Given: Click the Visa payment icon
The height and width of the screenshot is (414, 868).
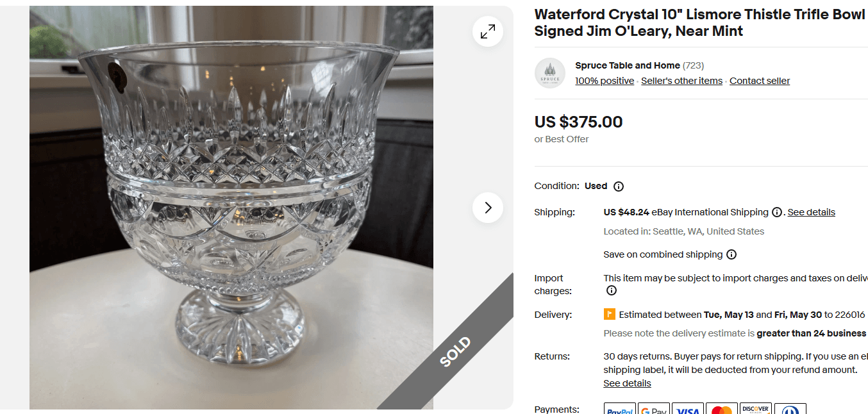Looking at the screenshot, I should pos(687,409).
